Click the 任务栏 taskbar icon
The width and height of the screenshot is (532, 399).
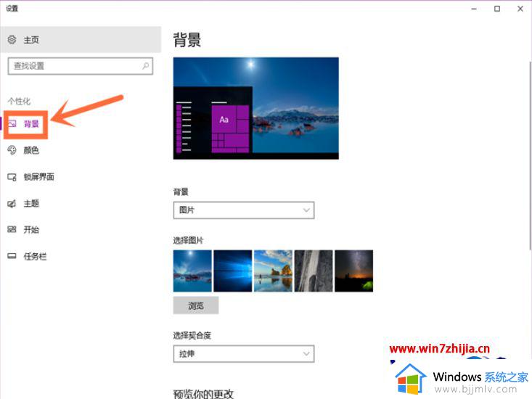point(12,256)
